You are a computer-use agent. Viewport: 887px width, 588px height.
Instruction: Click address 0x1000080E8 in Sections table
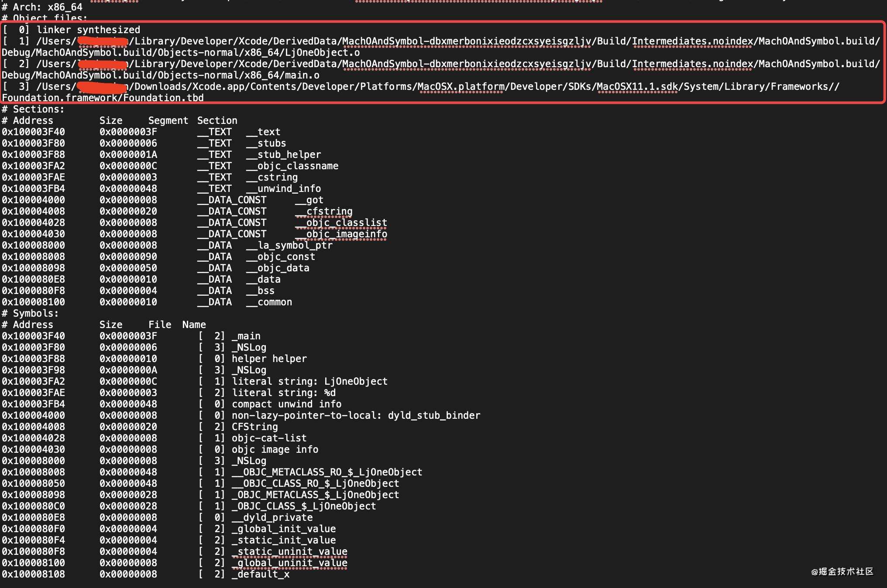click(x=33, y=279)
